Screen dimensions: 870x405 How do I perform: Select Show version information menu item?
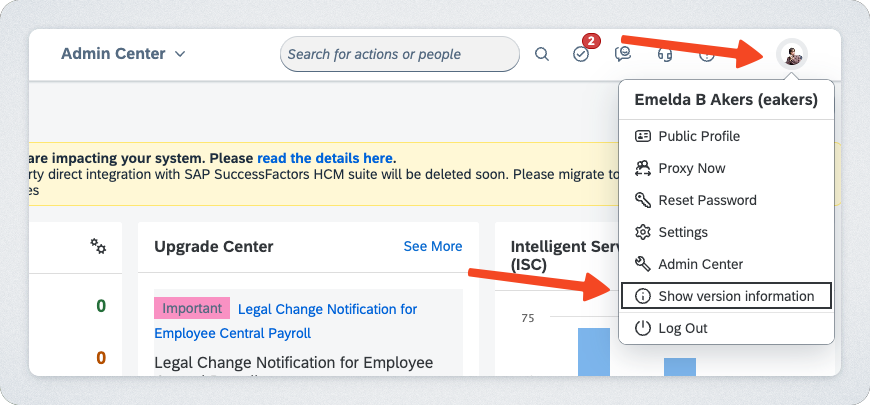tap(735, 296)
